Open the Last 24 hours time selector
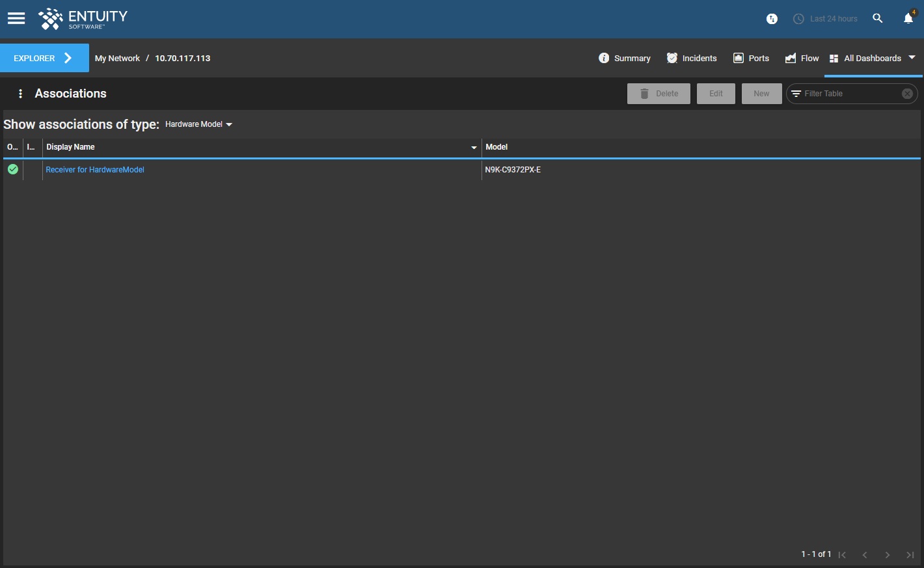Screen dimensions: 924x568 tap(825, 19)
